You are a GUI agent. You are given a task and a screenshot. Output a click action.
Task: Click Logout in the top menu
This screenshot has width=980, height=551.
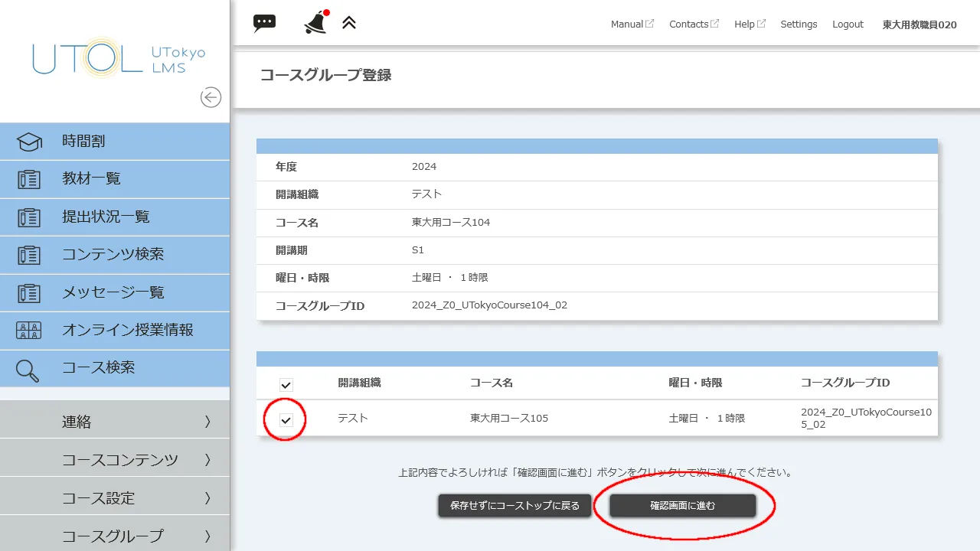(848, 24)
